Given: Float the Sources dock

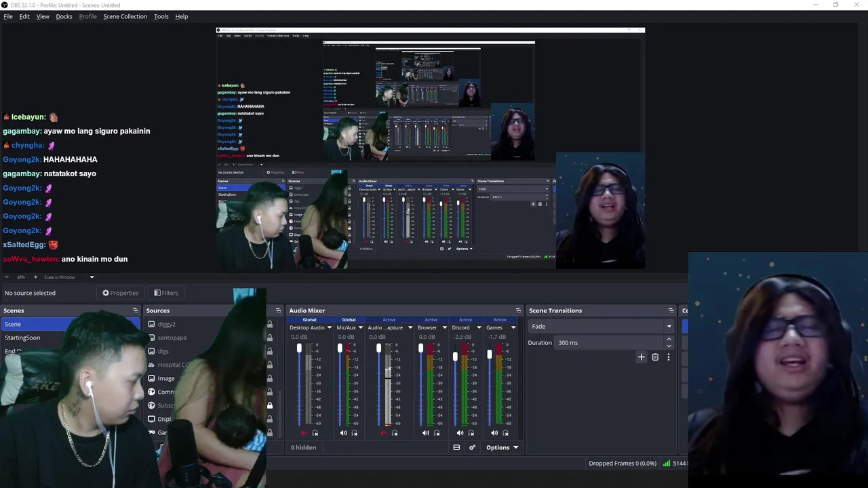Looking at the screenshot, I should [278, 310].
